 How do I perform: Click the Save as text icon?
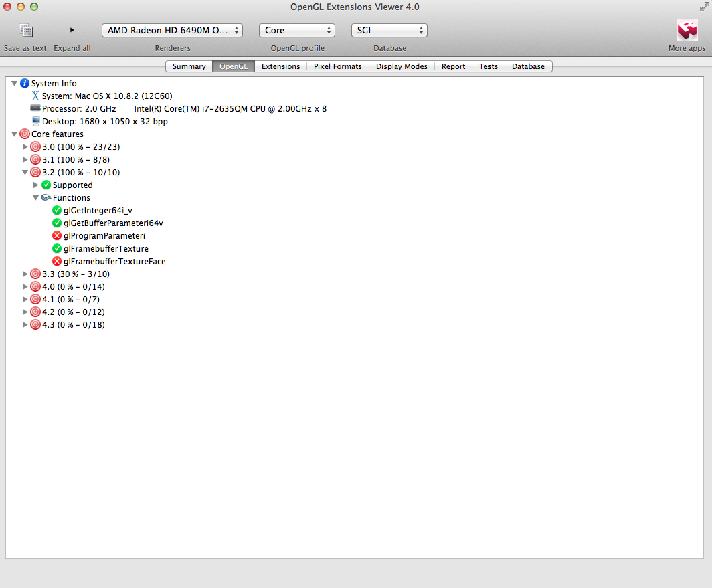click(x=26, y=30)
